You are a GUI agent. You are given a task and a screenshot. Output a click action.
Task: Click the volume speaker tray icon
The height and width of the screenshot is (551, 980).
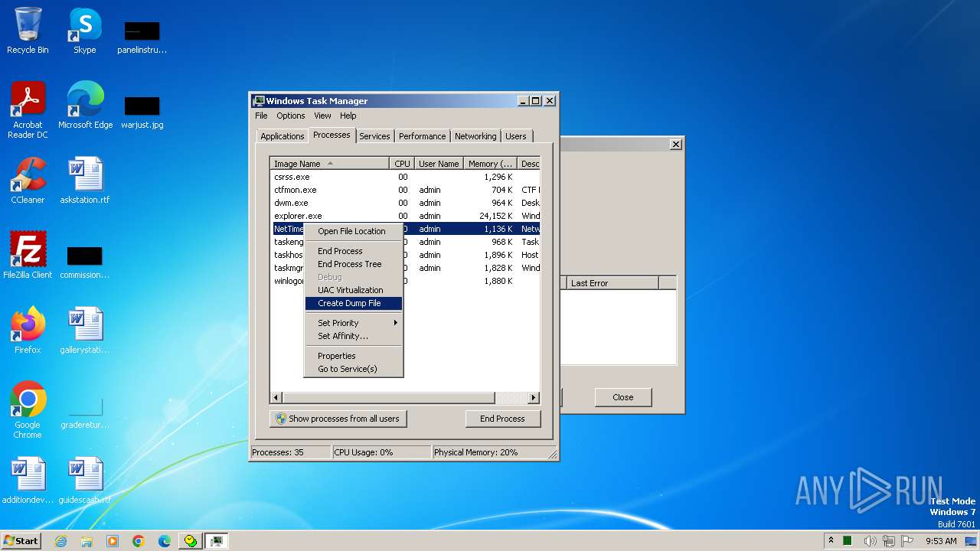coord(871,541)
